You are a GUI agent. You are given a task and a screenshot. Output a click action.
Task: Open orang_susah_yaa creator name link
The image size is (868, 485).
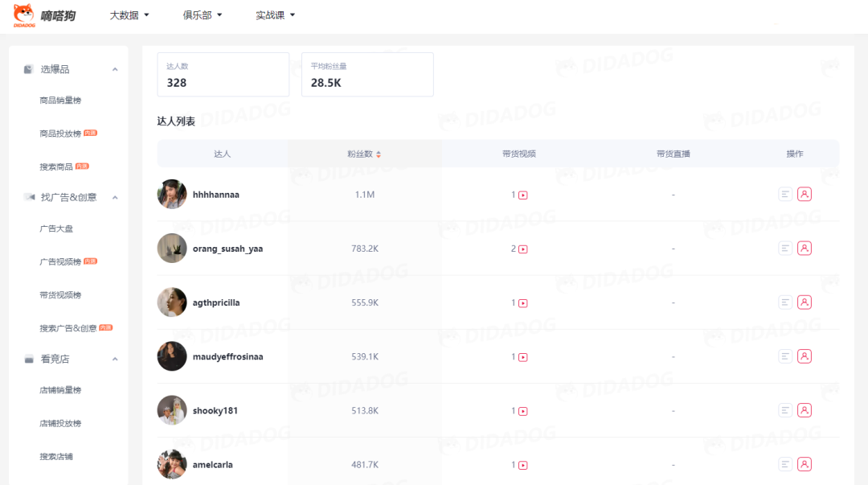(x=227, y=249)
